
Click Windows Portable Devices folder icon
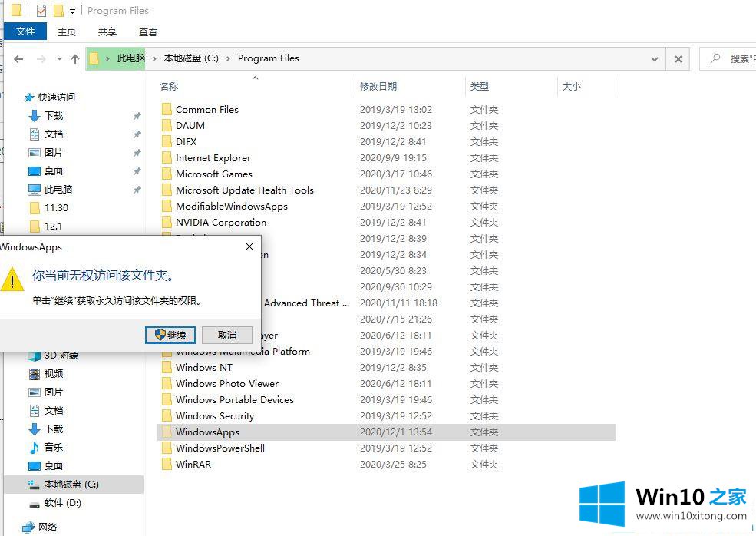pos(167,400)
